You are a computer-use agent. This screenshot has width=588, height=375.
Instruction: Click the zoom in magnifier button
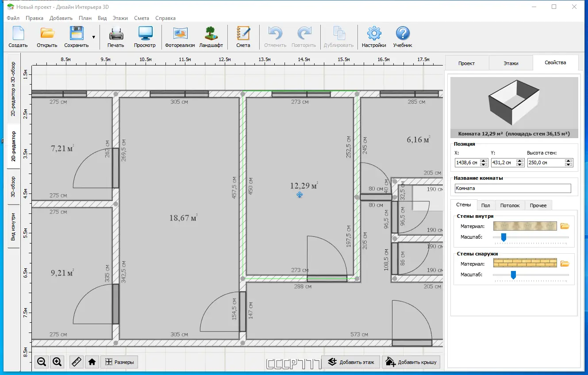pos(57,362)
